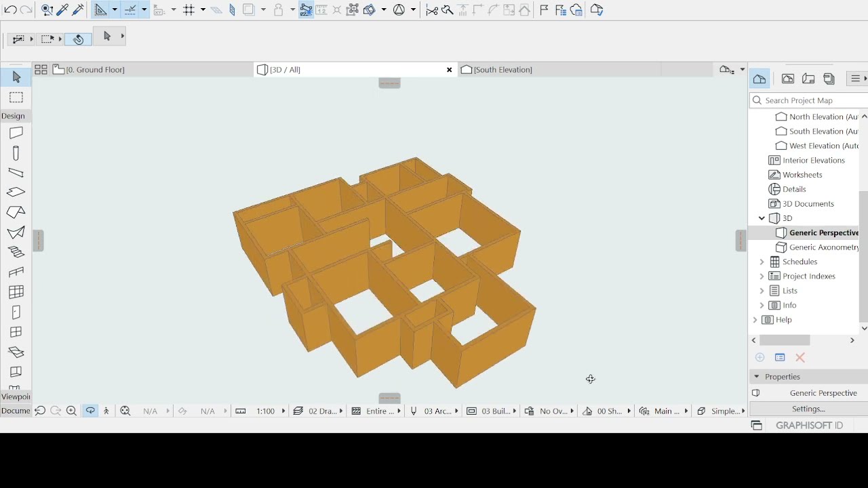Image resolution: width=868 pixels, height=488 pixels.
Task: Switch Navigator to Layout Book
Action: (x=808, y=79)
